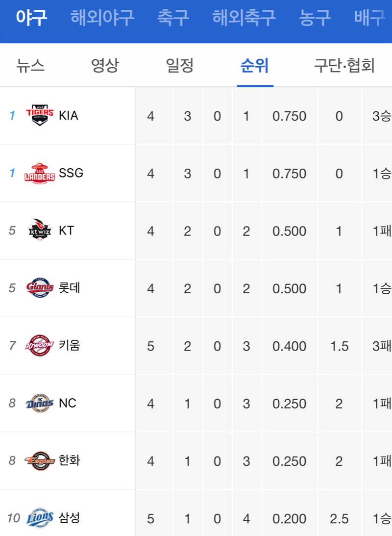Open the 구단·협회 tab
392x536 pixels.
coord(344,65)
